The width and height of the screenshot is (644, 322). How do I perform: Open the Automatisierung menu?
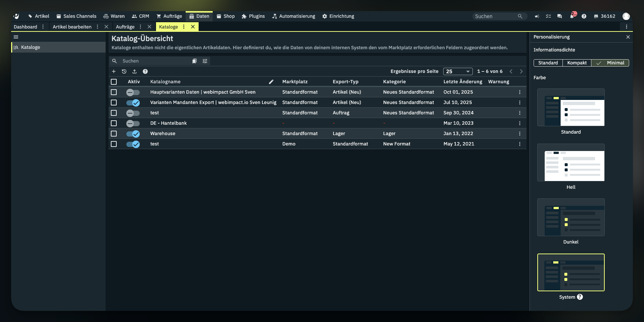[293, 16]
